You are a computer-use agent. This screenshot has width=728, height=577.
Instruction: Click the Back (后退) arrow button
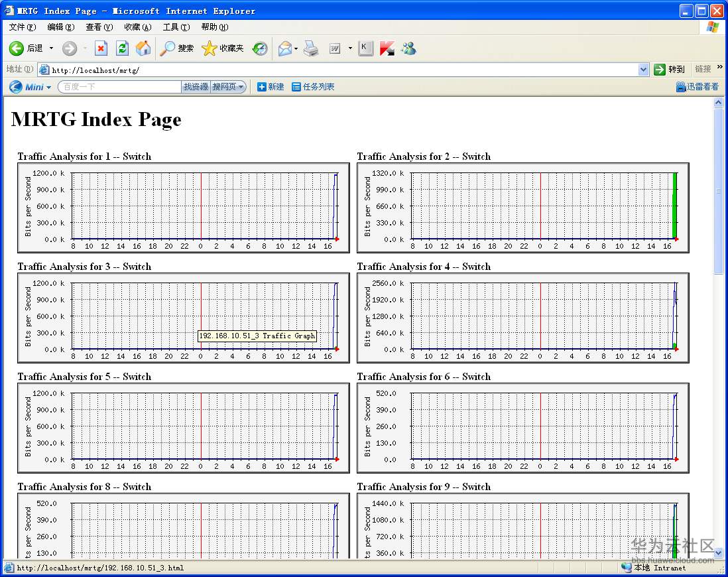[x=17, y=48]
